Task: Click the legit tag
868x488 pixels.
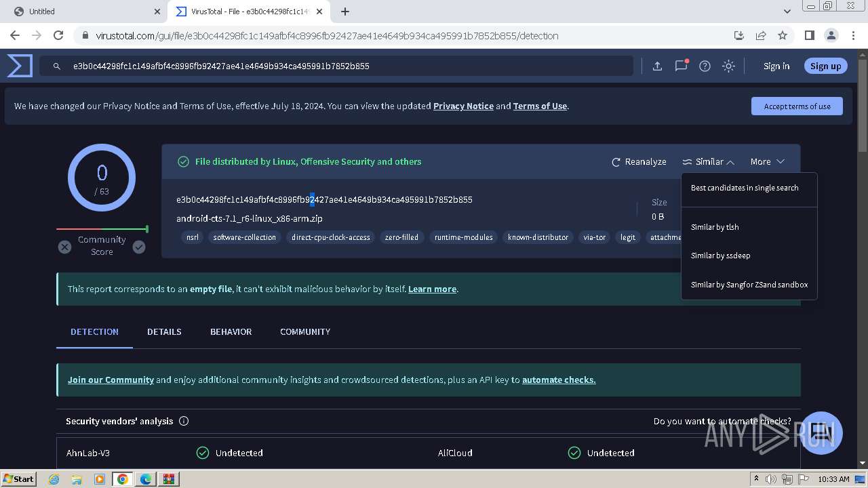Action: (x=628, y=237)
